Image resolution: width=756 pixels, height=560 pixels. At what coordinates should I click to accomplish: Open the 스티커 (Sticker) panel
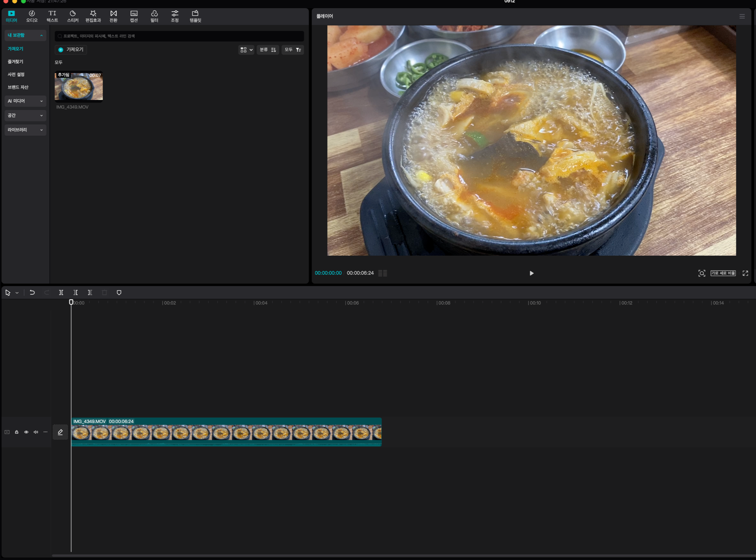coord(72,16)
